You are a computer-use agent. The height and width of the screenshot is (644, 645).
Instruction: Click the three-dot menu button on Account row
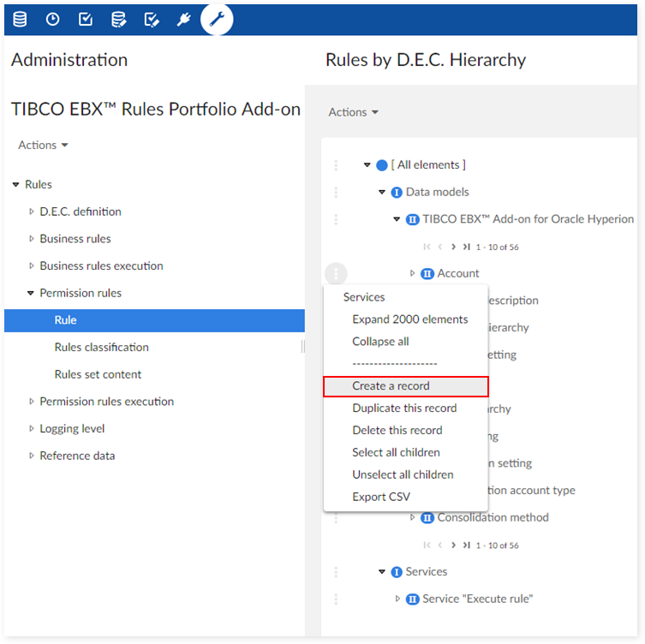336,274
